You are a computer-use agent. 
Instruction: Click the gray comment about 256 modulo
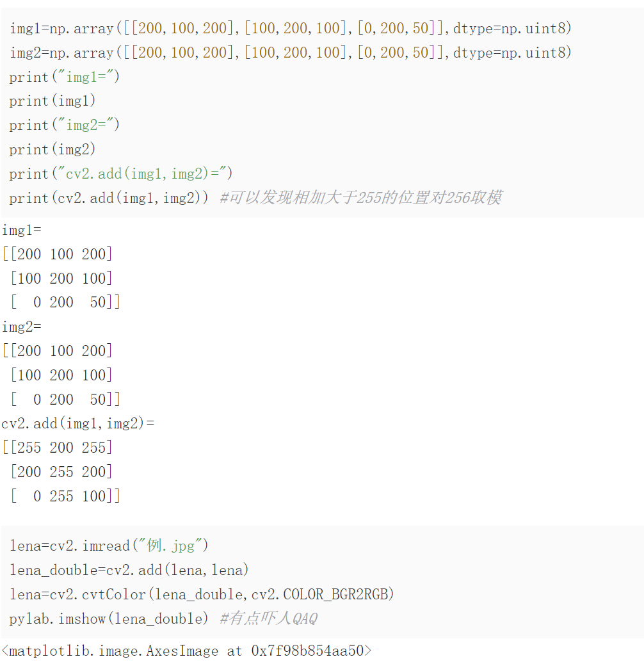(x=360, y=198)
